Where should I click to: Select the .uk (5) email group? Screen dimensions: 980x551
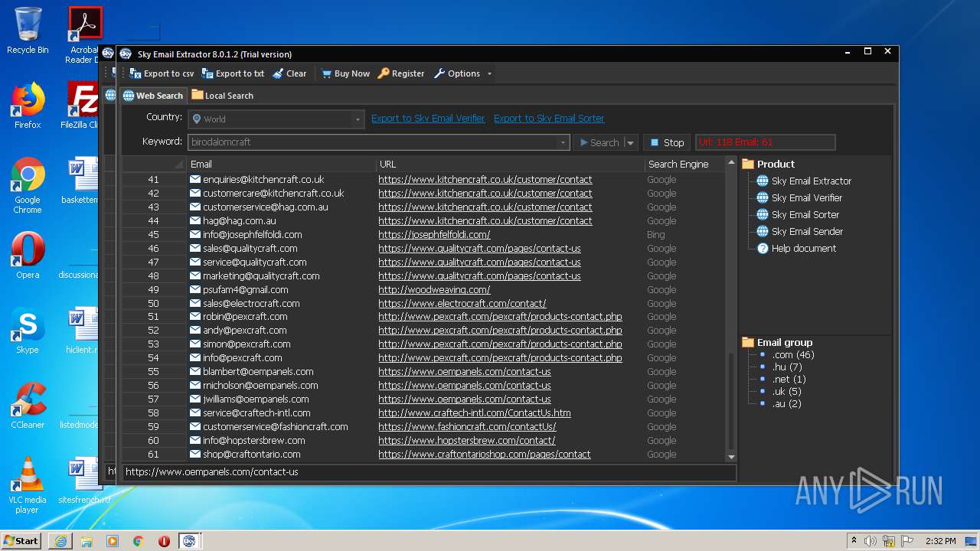[786, 392]
